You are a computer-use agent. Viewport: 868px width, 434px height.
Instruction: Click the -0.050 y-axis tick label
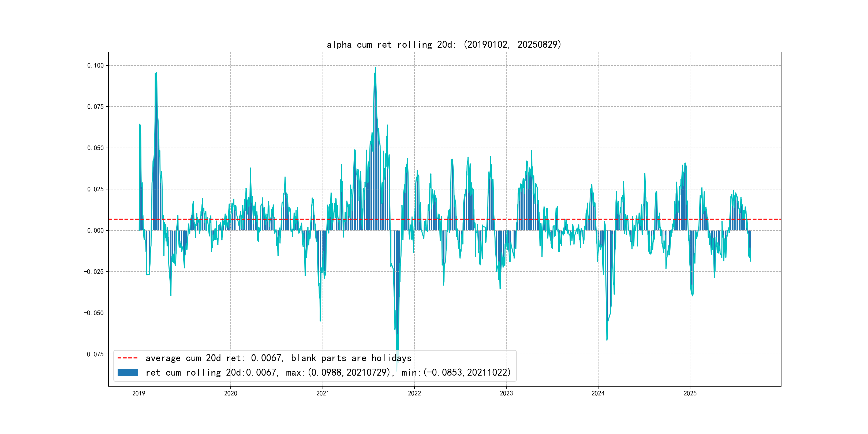tap(94, 313)
